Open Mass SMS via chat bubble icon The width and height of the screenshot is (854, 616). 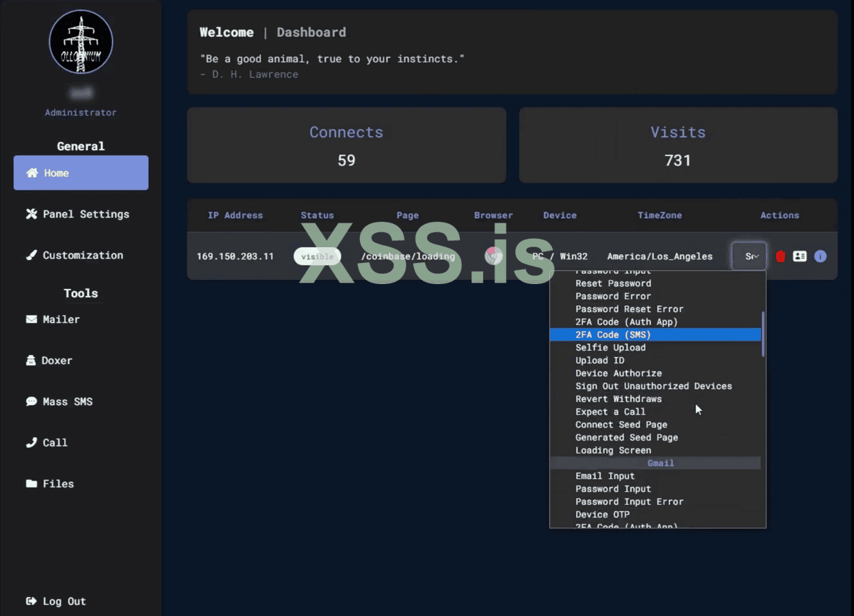31,401
